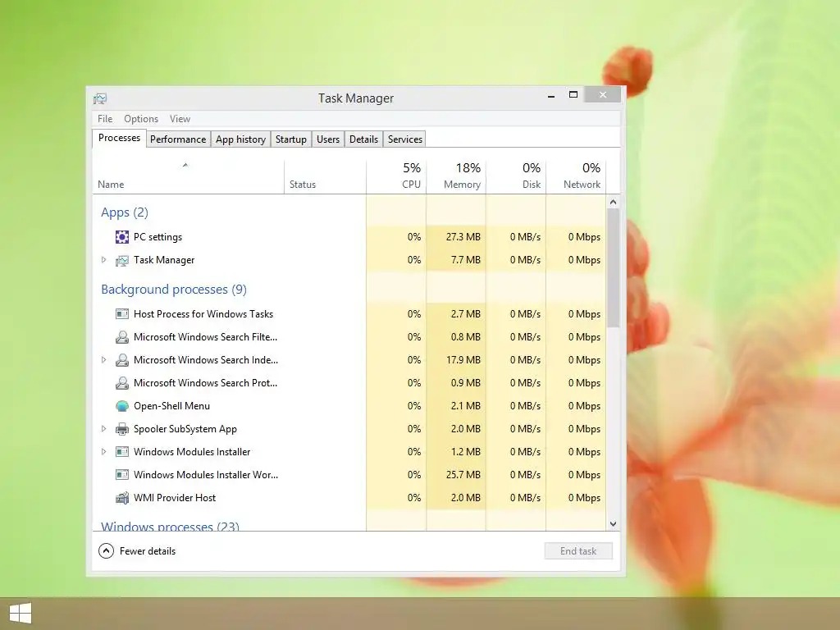Switch to the App history tab
840x630 pixels.
tap(240, 139)
